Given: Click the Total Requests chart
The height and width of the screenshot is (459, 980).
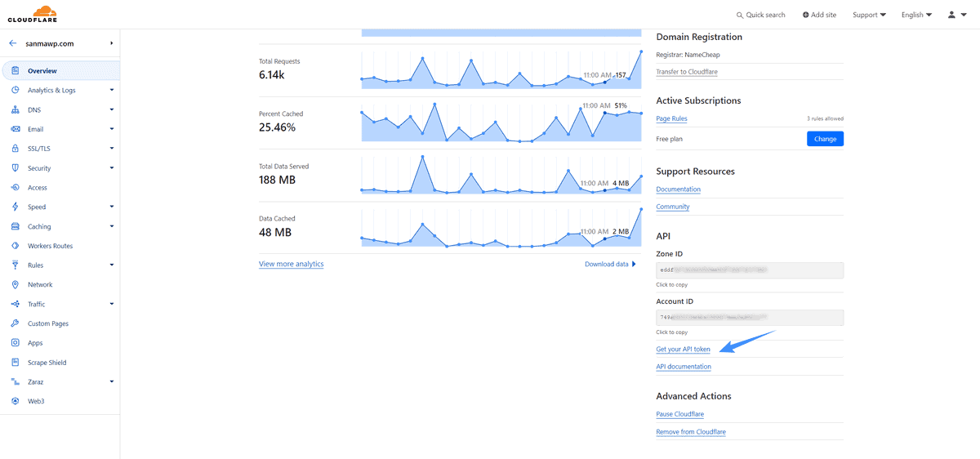Looking at the screenshot, I should (502, 69).
